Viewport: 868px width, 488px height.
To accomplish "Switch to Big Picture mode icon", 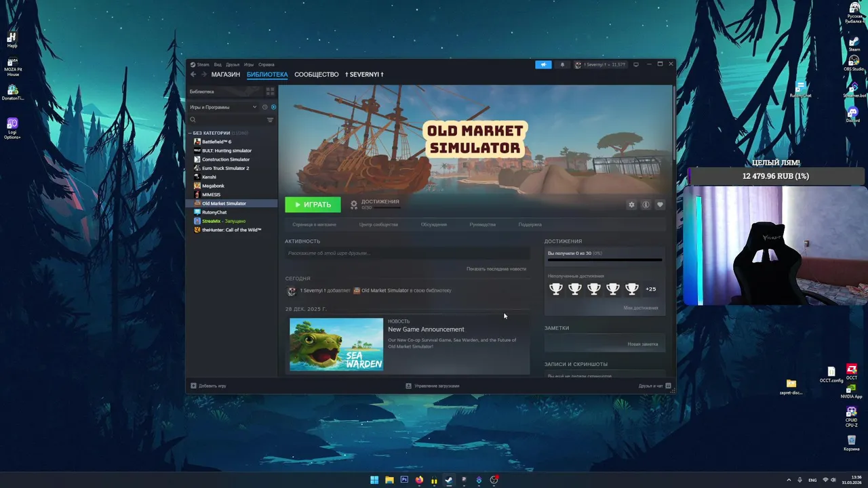I will coord(636,64).
